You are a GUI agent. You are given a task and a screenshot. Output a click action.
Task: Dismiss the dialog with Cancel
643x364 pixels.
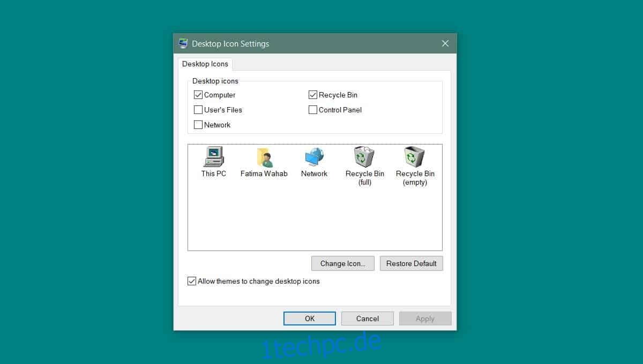point(367,318)
